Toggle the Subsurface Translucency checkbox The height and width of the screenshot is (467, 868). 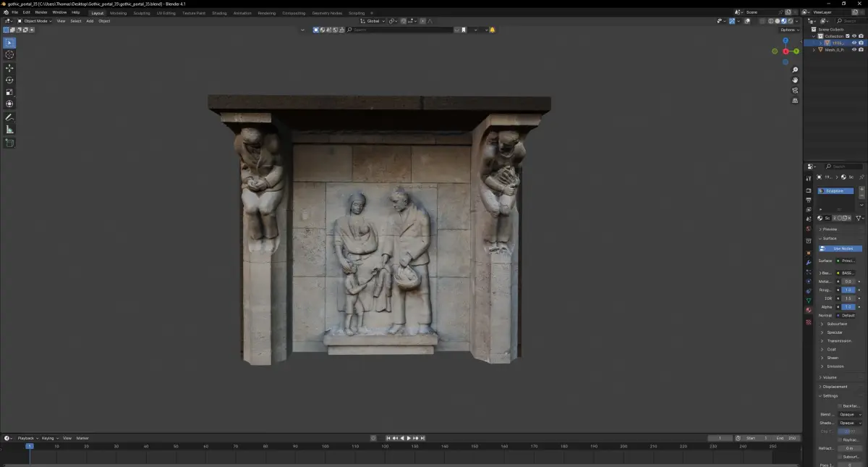click(x=840, y=457)
